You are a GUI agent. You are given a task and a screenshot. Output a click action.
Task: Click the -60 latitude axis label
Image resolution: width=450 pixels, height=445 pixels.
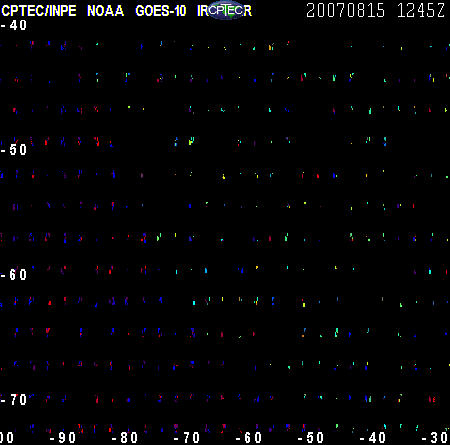tap(14, 275)
